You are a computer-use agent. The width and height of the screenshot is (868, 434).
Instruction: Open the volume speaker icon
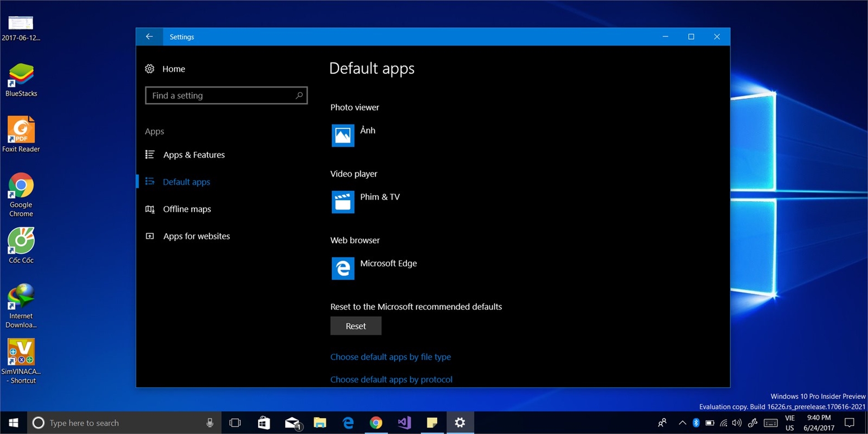tap(737, 423)
